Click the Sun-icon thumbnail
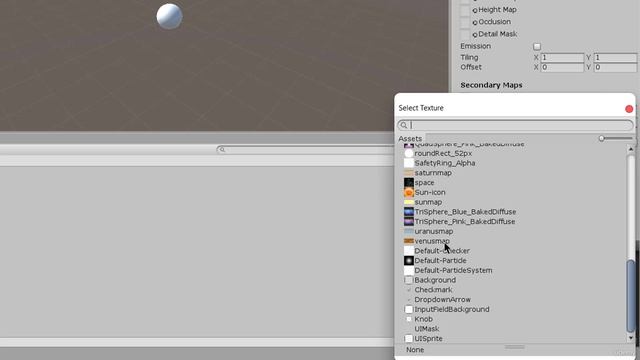 [409, 193]
